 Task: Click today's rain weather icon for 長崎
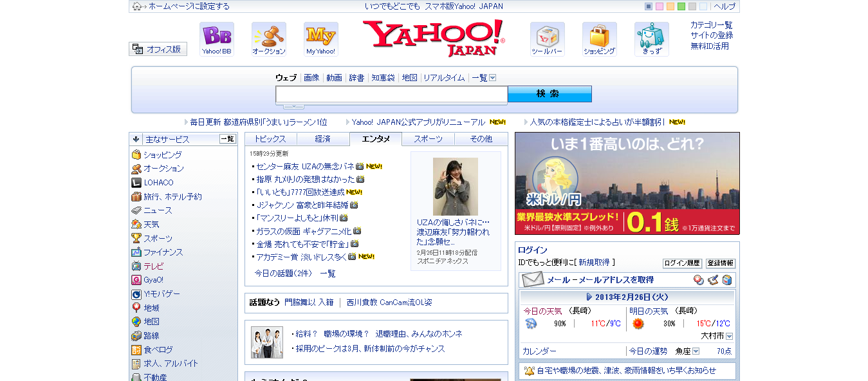(x=531, y=324)
